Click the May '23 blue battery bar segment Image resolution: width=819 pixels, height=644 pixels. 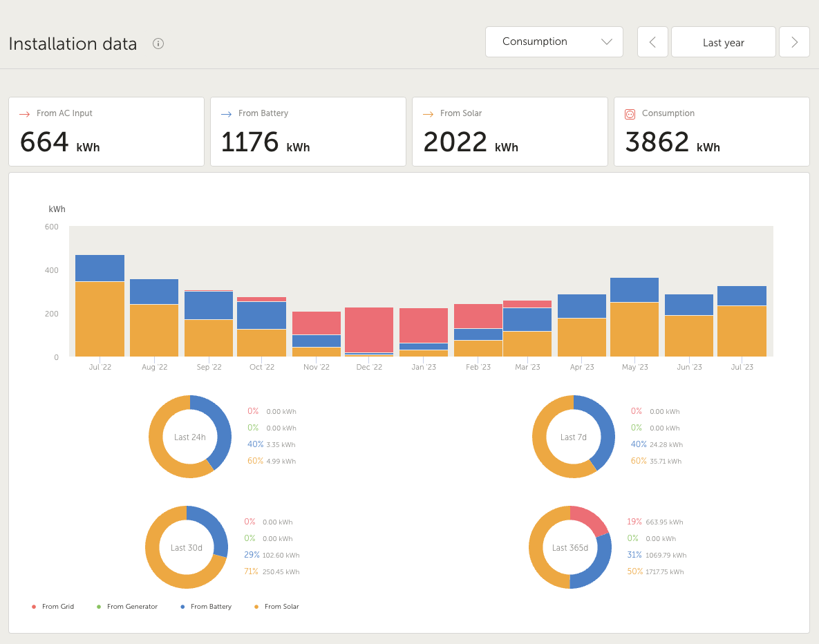pyautogui.click(x=634, y=290)
